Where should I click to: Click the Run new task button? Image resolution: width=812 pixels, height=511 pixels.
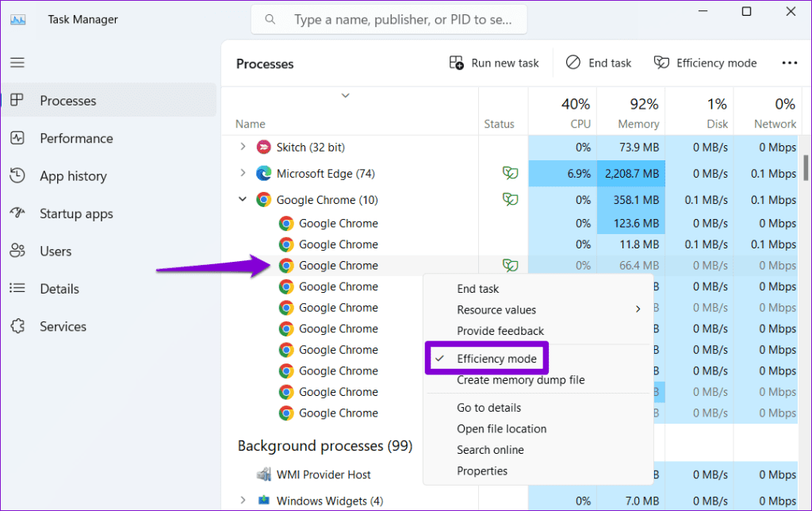click(x=494, y=63)
